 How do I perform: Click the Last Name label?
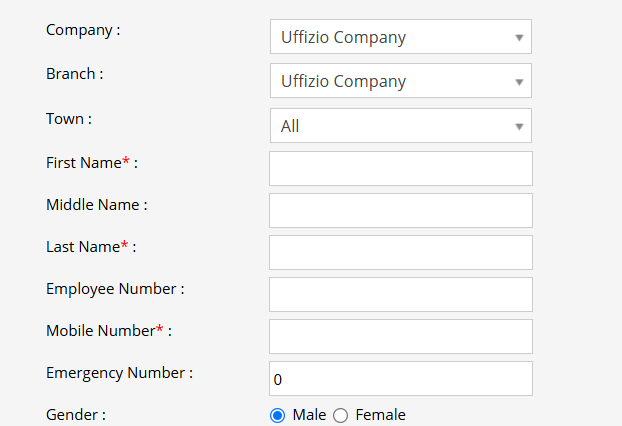tap(83, 246)
